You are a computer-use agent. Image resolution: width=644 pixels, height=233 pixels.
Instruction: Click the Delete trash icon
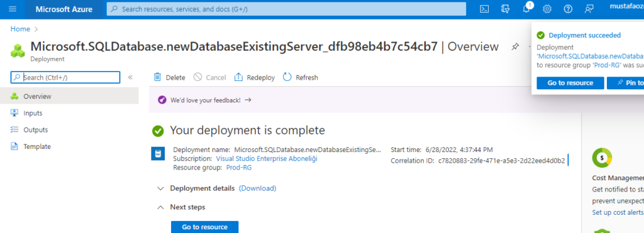point(157,77)
